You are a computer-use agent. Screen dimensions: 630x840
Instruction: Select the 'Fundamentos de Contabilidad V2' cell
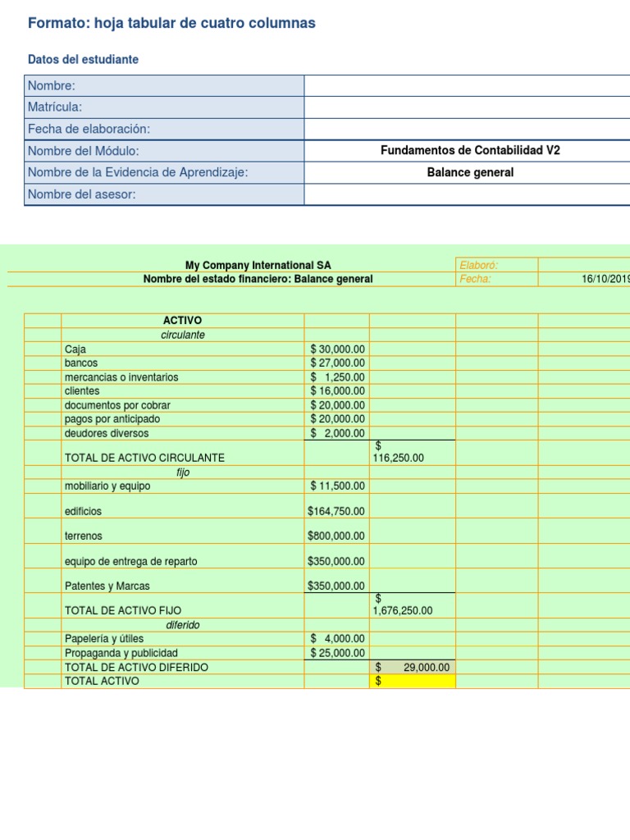tap(467, 151)
